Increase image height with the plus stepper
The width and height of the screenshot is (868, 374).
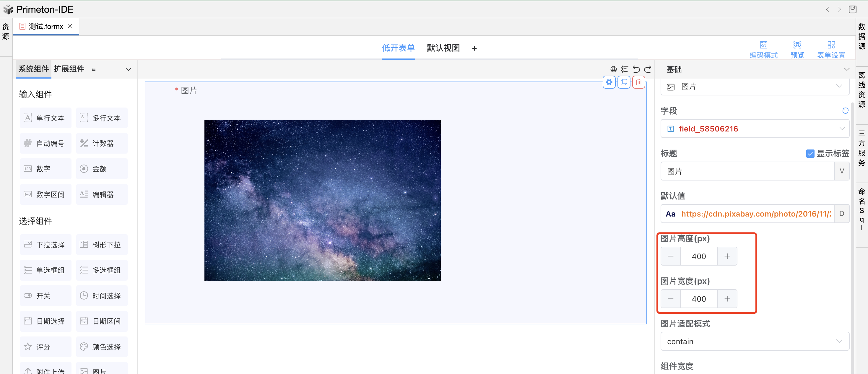click(727, 256)
